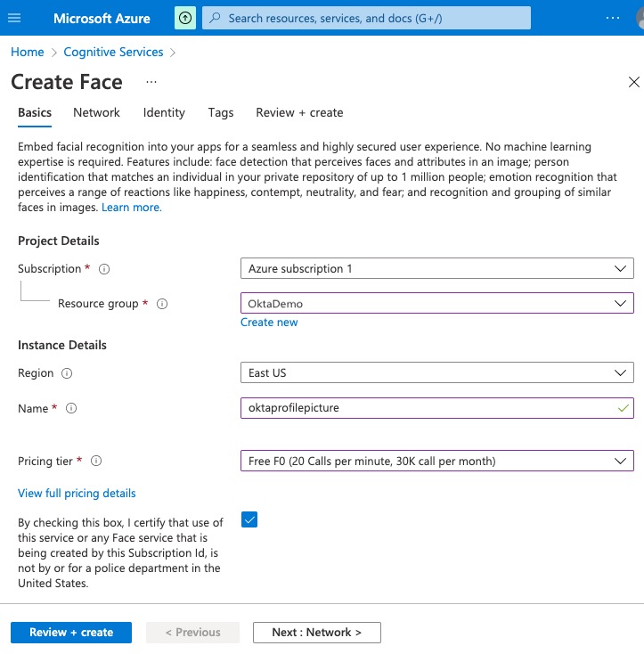Open the ellipsis beside Create Face title

point(151,82)
